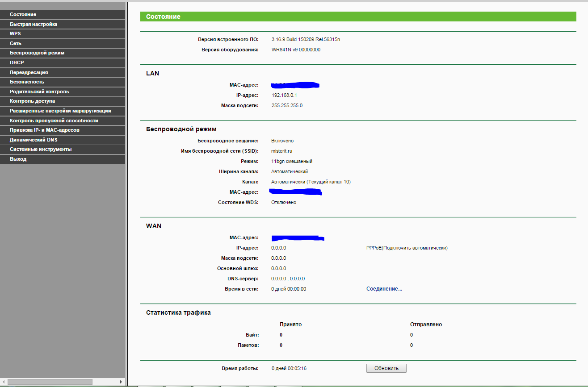This screenshot has width=588, height=387.
Task: Open the Безопасность section
Action: coord(27,82)
